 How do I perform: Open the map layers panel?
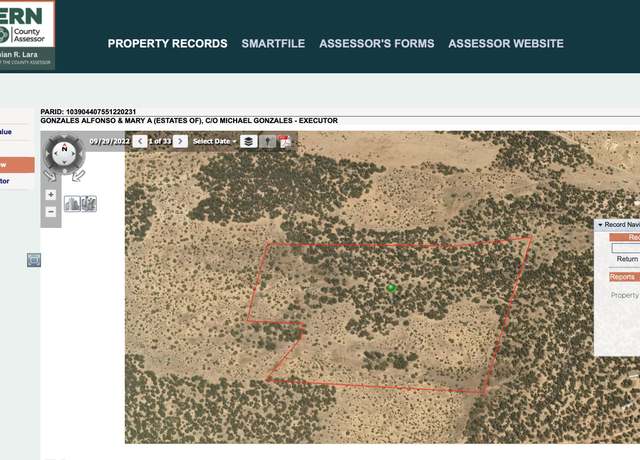coord(249,141)
